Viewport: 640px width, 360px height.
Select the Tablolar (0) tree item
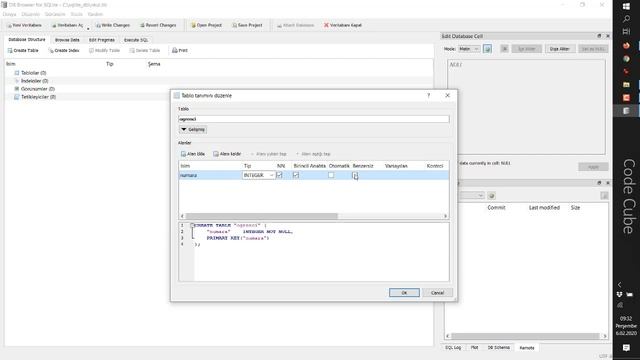[33, 73]
